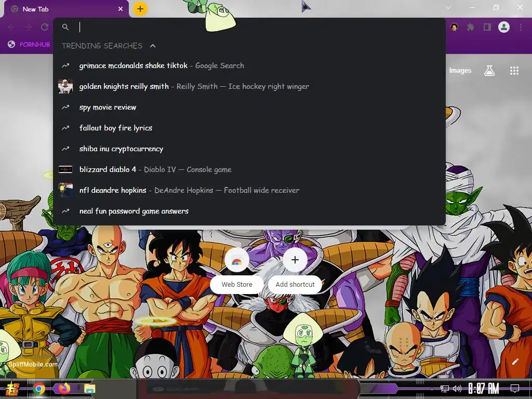Open a new tab with the yellow plus button
The height and width of the screenshot is (399, 532).
140,9
